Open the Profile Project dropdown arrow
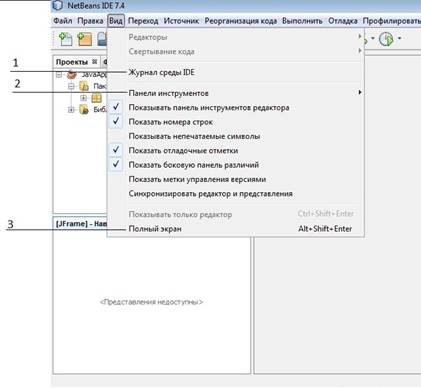Image resolution: width=421 pixels, height=388 pixels. pyautogui.click(x=399, y=38)
